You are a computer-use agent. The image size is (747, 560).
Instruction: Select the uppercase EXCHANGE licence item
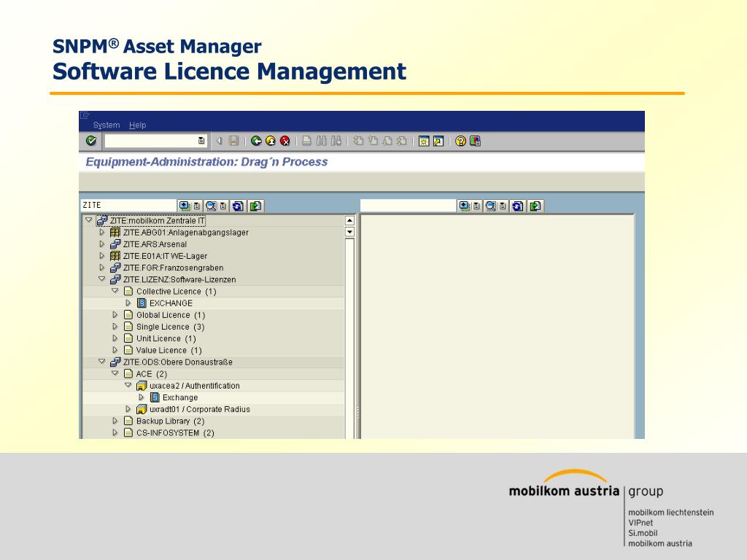coord(171,303)
